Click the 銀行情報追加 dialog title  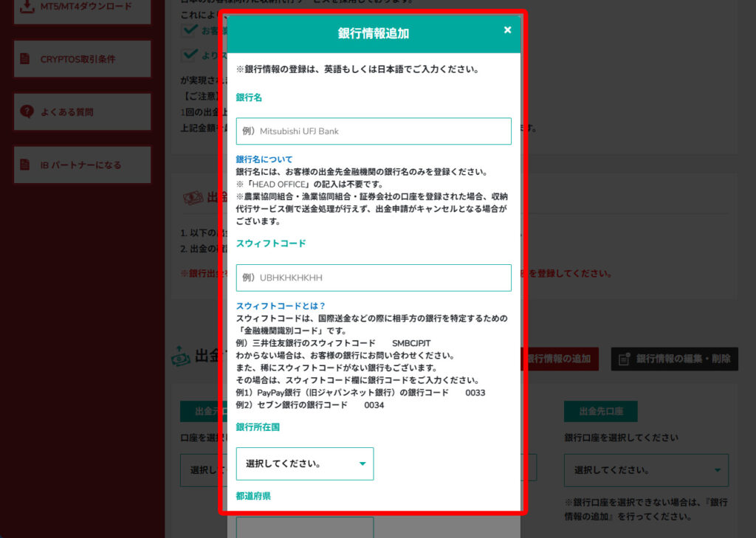(373, 33)
